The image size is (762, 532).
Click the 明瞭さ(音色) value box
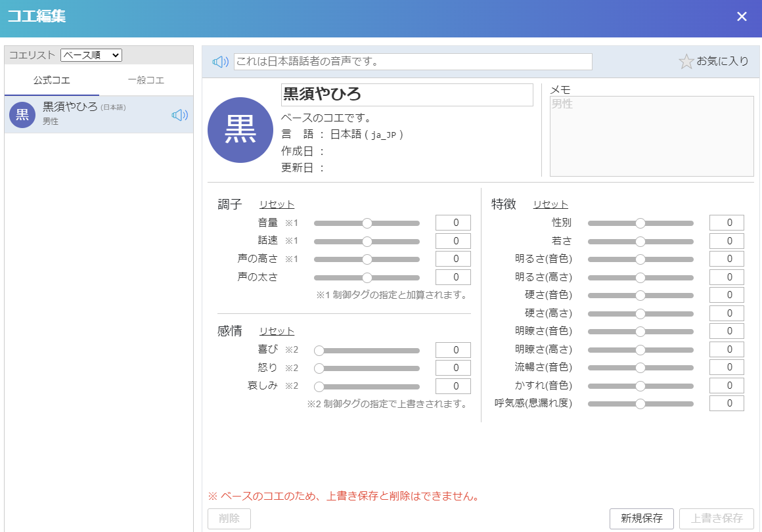coord(727,331)
